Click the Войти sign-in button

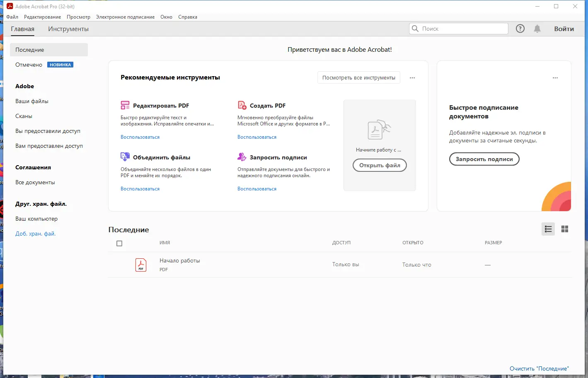[x=564, y=29]
